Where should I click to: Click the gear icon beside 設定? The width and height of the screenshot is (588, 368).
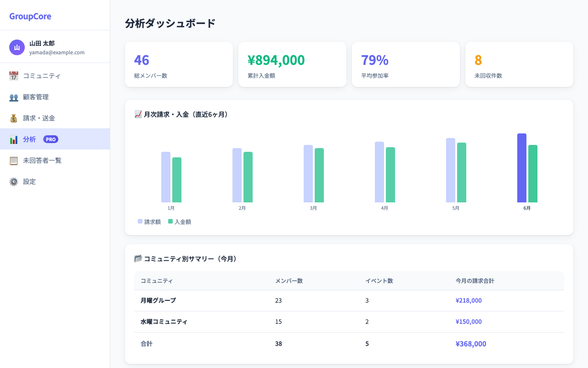tap(14, 182)
